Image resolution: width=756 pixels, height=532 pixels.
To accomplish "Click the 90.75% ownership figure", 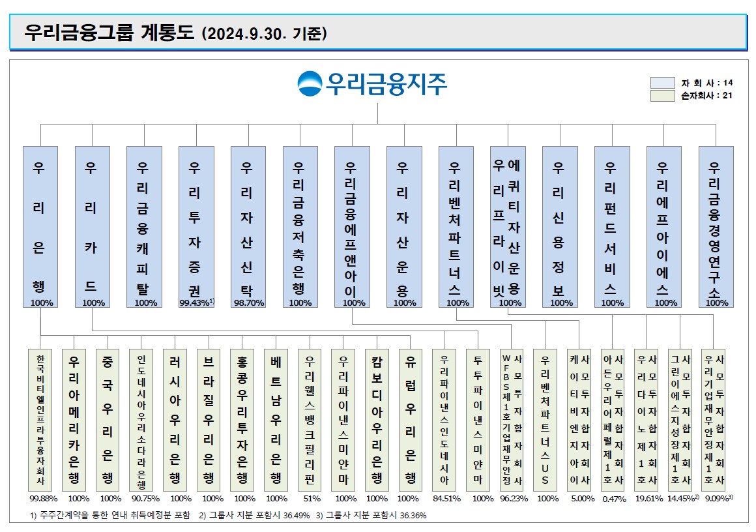I will 145,499.
